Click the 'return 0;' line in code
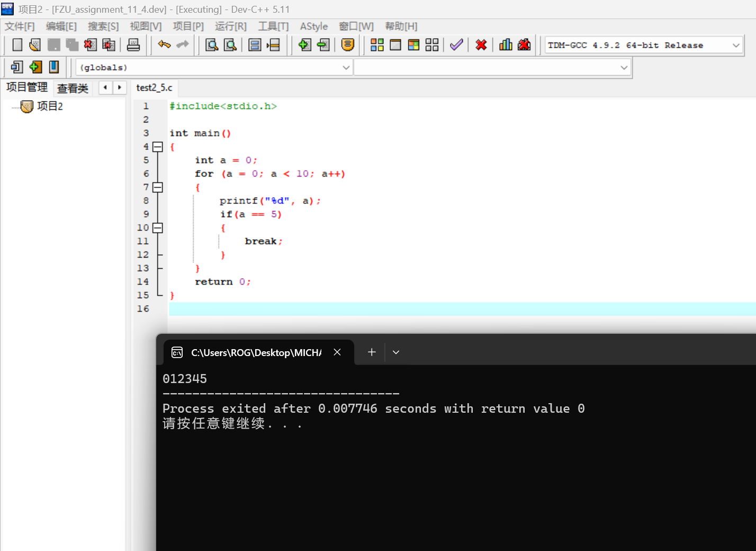The height and width of the screenshot is (551, 756). [x=223, y=282]
